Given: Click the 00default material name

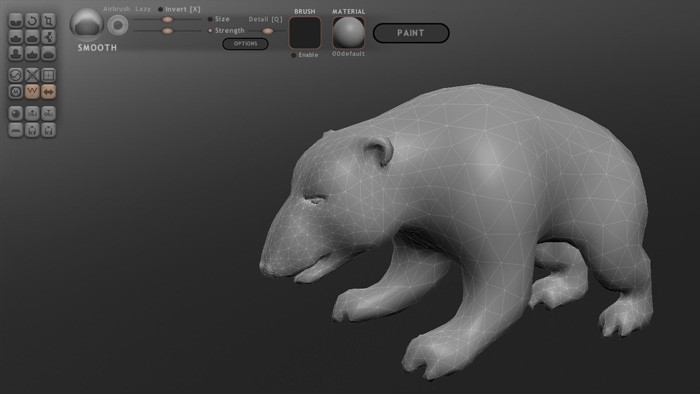Looking at the screenshot, I should (x=348, y=54).
